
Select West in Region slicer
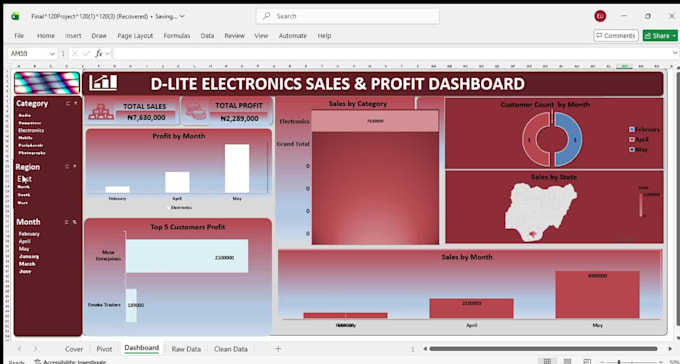[x=23, y=203]
